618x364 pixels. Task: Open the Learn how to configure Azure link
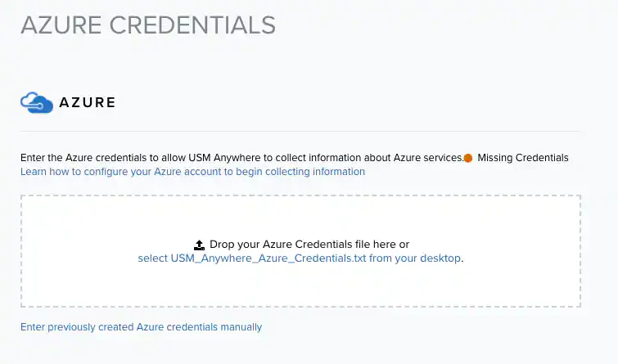coord(192,172)
